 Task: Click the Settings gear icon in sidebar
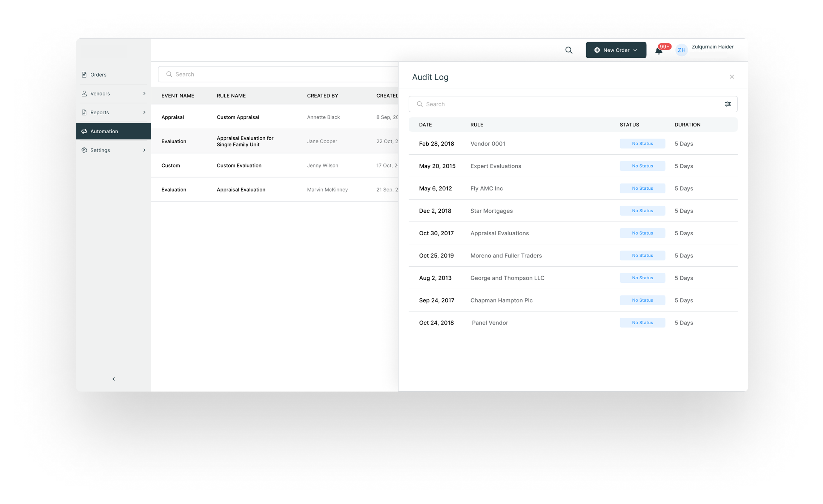point(84,150)
